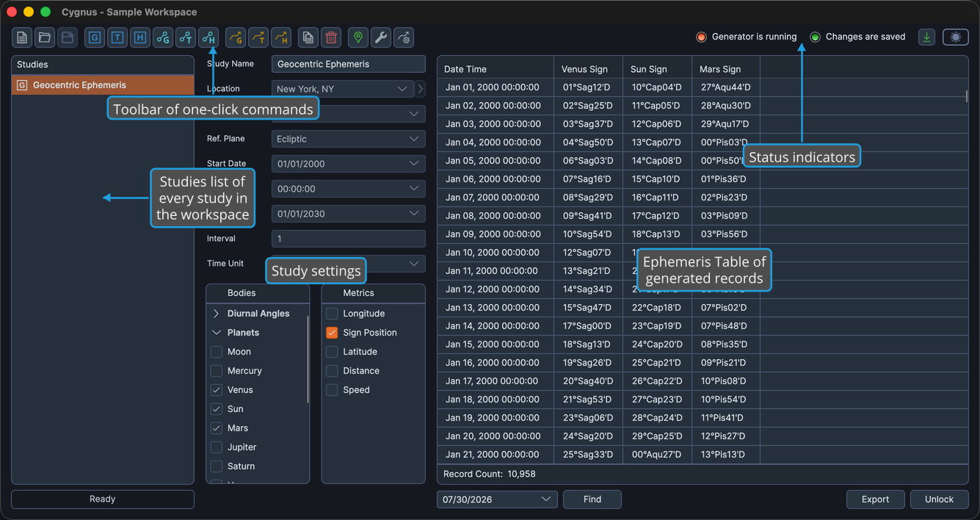Open the Ref. Plane dropdown set to Ecliptic

point(349,139)
